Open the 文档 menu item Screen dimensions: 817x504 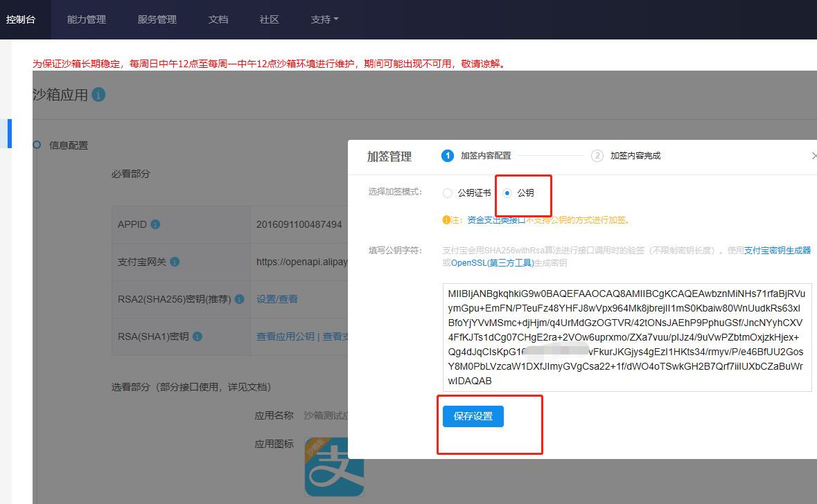click(x=218, y=19)
